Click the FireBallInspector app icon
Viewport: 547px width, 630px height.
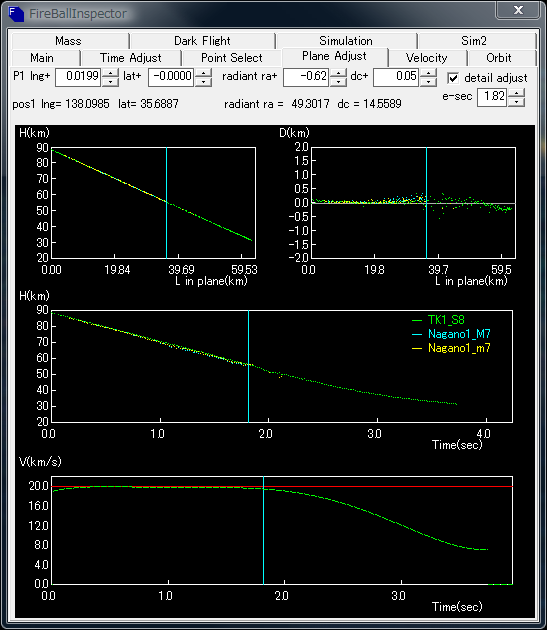pyautogui.click(x=16, y=14)
